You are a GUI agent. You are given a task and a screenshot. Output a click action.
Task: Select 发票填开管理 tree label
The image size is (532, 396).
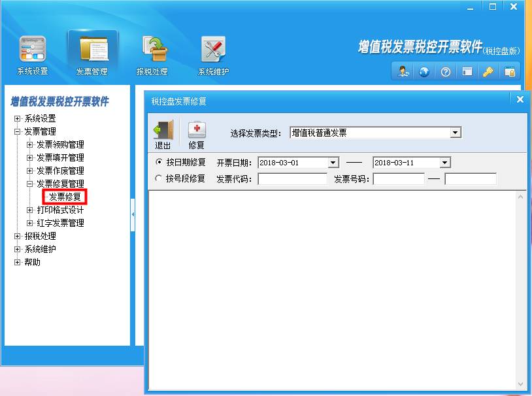60,157
